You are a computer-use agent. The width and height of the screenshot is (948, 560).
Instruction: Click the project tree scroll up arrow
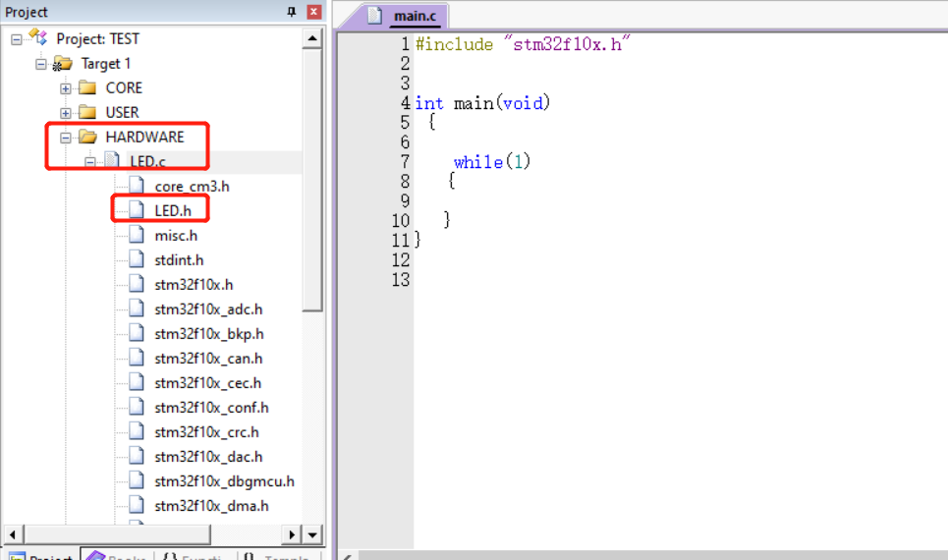coord(312,38)
